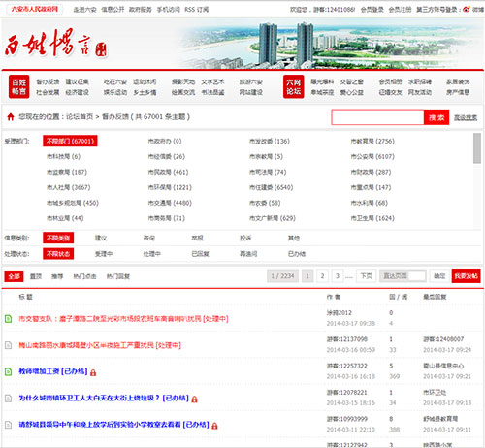Click the 下页 next page button
The height and width of the screenshot is (448, 485).
(x=367, y=276)
